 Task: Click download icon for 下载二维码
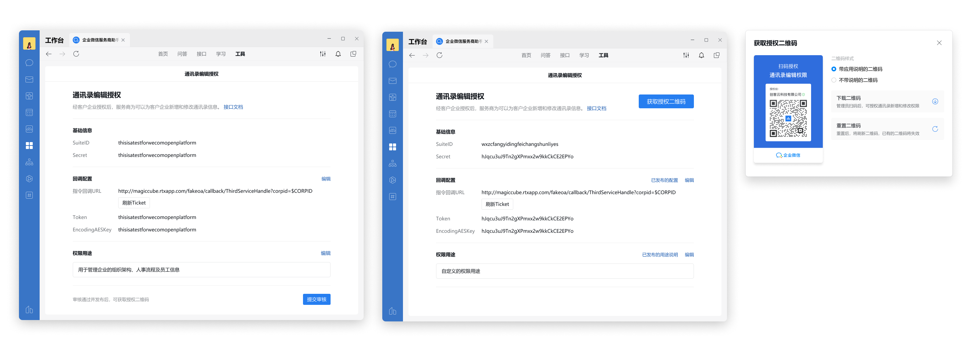pyautogui.click(x=935, y=101)
